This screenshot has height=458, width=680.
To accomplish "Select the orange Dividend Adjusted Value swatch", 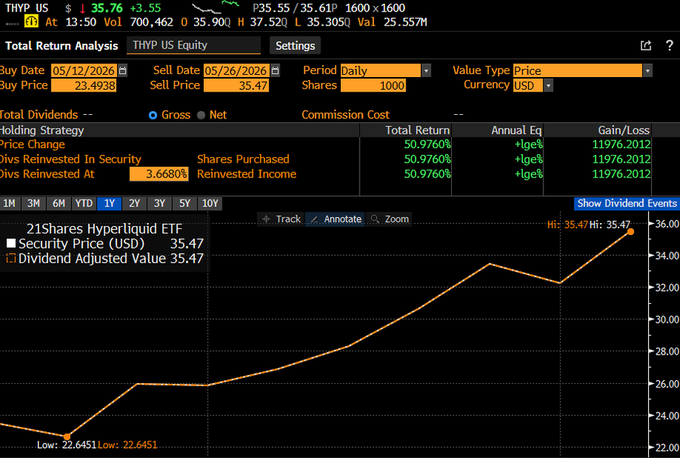I will pos(11,258).
